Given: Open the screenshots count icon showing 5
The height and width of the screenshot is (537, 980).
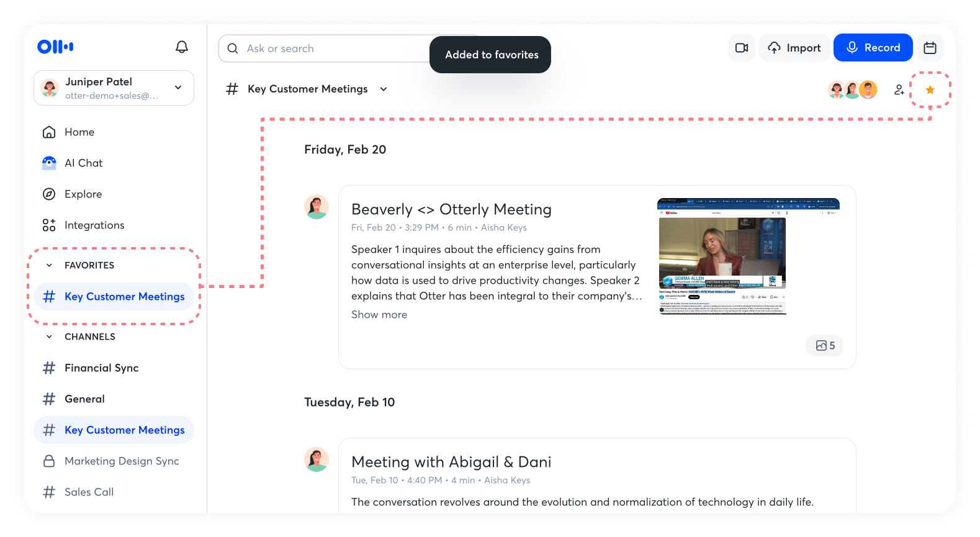Looking at the screenshot, I should click(824, 346).
